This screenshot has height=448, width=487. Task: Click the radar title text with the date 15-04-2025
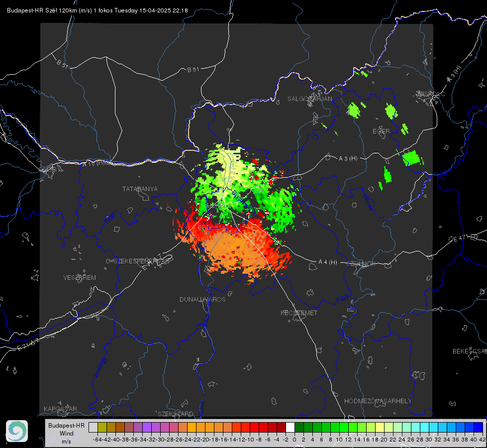pyautogui.click(x=97, y=10)
